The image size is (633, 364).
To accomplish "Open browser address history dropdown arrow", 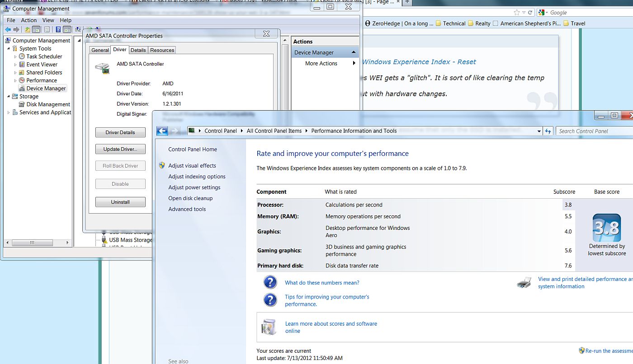I will click(x=524, y=13).
